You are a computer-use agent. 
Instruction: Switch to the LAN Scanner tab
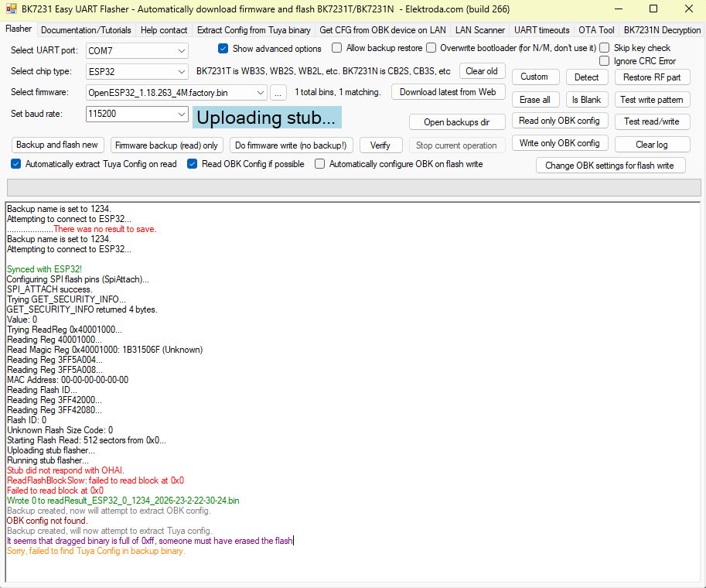point(480,29)
